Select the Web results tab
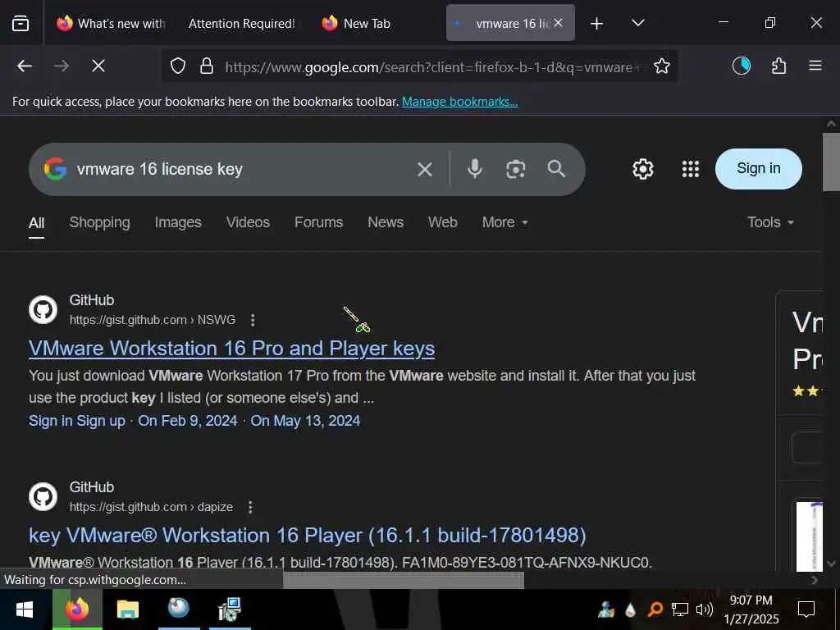The height and width of the screenshot is (630, 840). tap(442, 222)
